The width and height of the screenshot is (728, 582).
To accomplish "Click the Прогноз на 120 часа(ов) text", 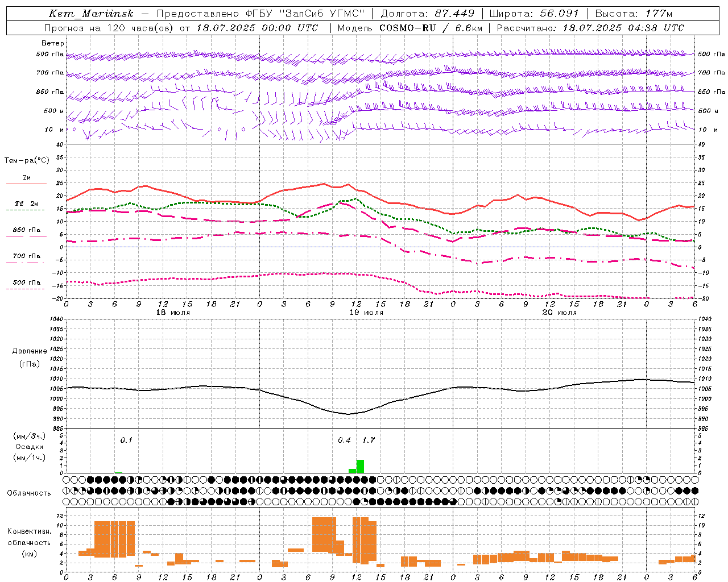I will click(109, 28).
